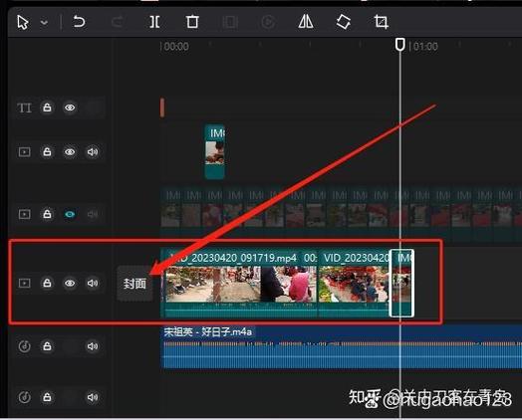The width and height of the screenshot is (522, 420).
Task: Select the second VID_20230420 clip
Action: (354, 284)
